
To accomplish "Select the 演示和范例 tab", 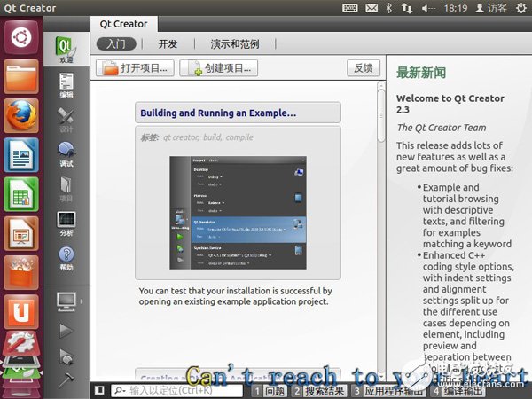I will pyautogui.click(x=235, y=43).
